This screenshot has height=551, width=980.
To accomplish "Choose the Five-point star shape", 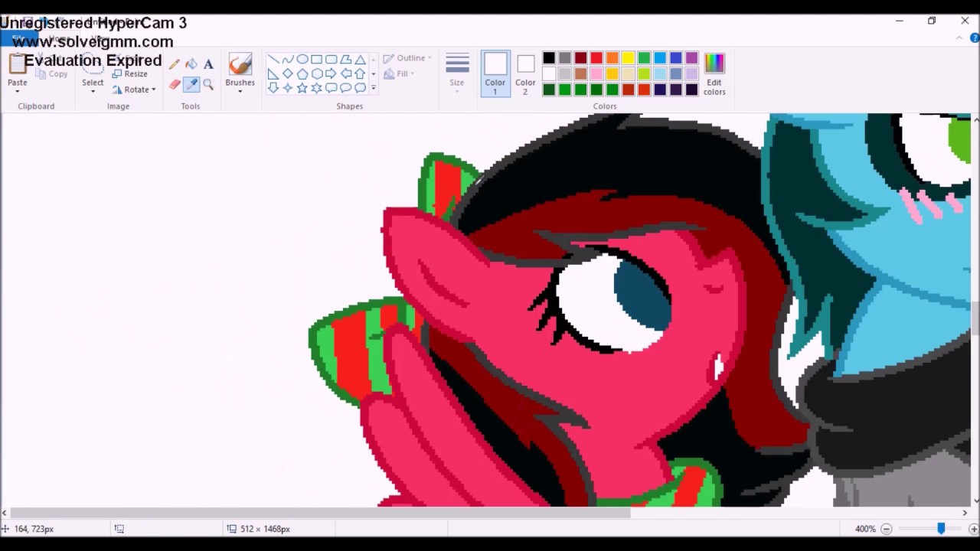I will click(x=302, y=87).
